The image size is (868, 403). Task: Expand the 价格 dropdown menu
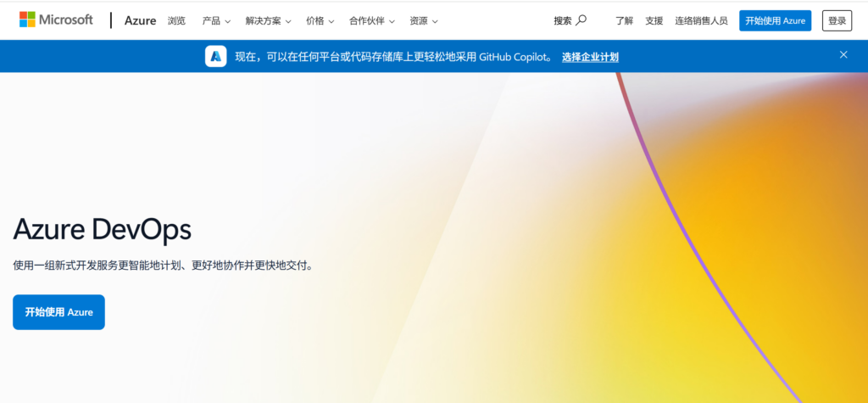click(x=320, y=21)
